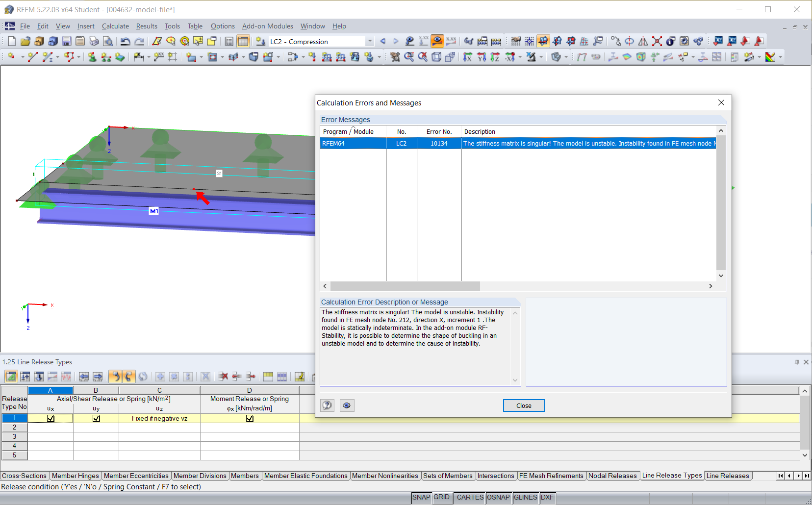Screen dimensions: 812x505
Task: Open zoom window magnifier tool
Action: [x=409, y=57]
